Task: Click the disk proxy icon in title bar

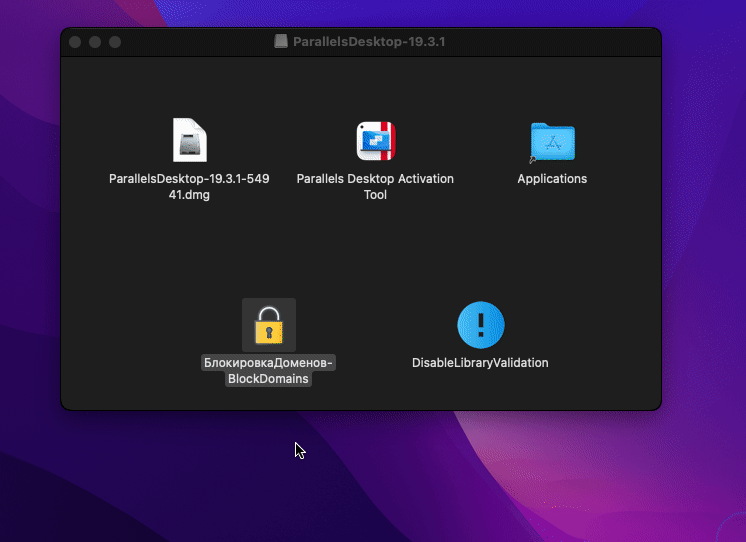Action: pyautogui.click(x=282, y=42)
